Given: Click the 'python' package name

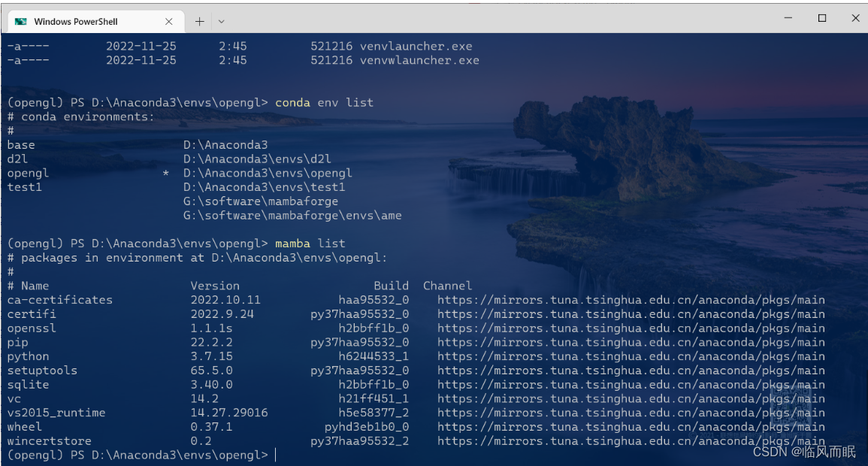Looking at the screenshot, I should 29,356.
